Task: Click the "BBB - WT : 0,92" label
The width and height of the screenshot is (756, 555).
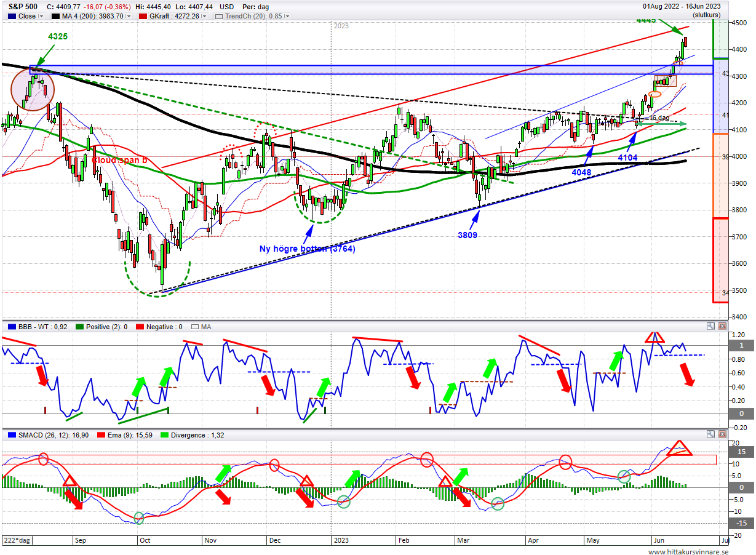Action: point(42,327)
